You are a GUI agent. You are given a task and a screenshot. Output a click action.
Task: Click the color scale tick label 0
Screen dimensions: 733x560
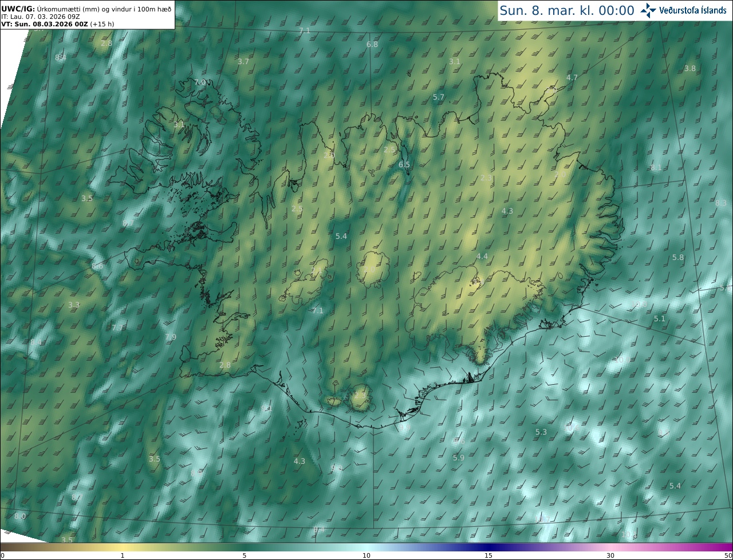tap(2, 555)
